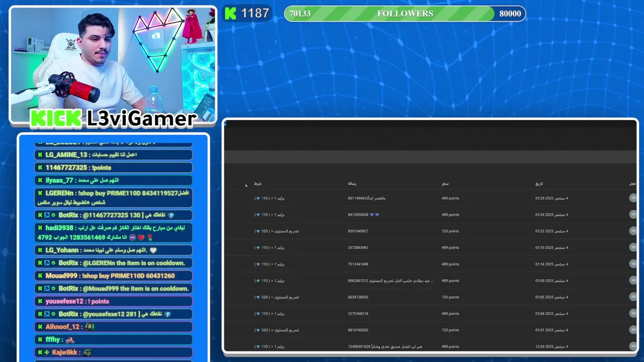Viewport: 644px width, 362px height.
Task: Click the eye icon for row 3275368218
Action: point(633,313)
